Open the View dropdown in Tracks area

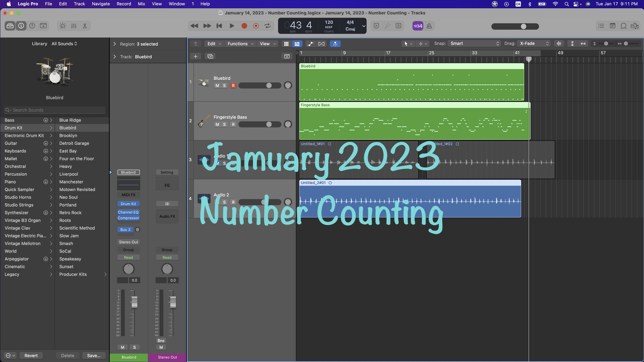click(268, 44)
